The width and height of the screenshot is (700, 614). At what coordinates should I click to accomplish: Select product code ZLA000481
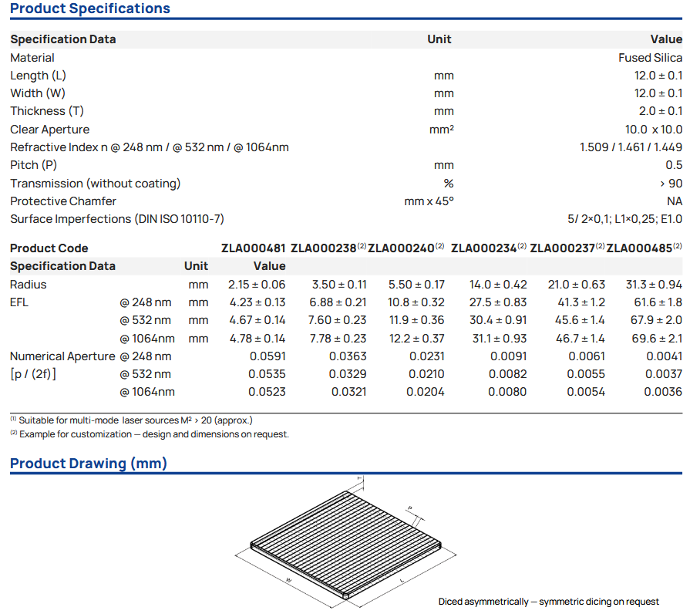pos(253,248)
